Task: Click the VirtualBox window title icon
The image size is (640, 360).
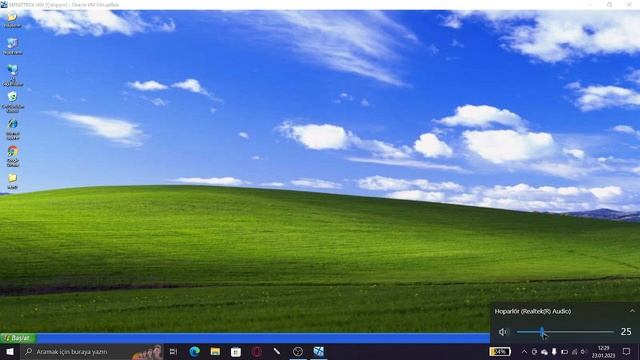Action: (4, 4)
